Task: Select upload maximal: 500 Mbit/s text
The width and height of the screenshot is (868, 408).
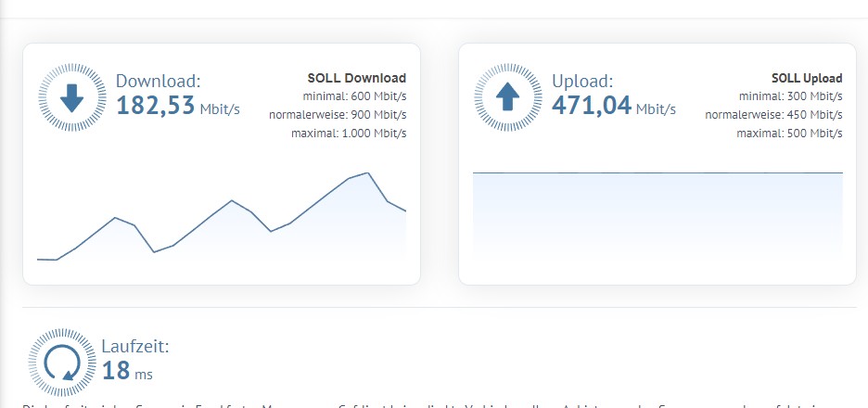Action: coord(790,134)
